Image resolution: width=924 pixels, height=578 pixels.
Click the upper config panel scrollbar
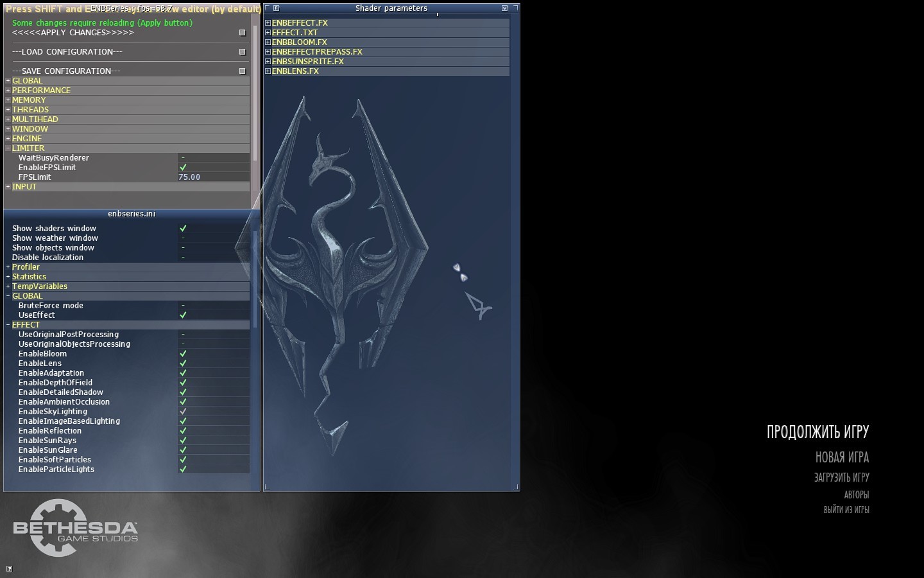[255, 93]
